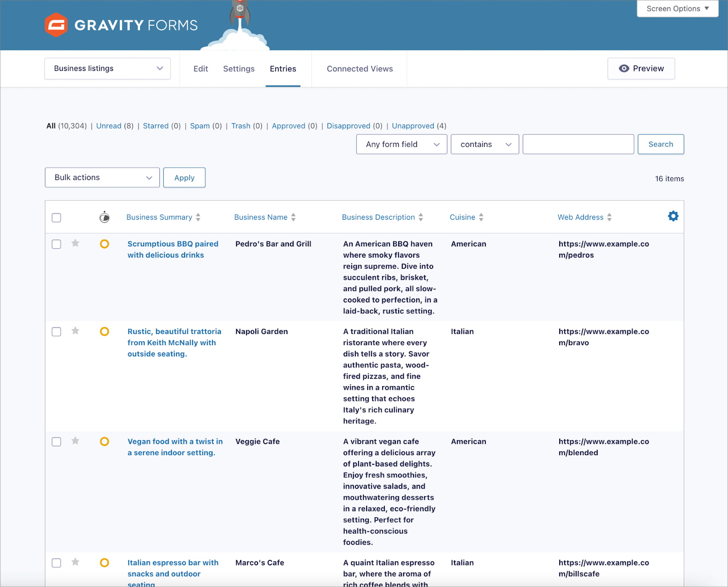
Task: Filter entries by Unapproved
Action: click(x=413, y=126)
